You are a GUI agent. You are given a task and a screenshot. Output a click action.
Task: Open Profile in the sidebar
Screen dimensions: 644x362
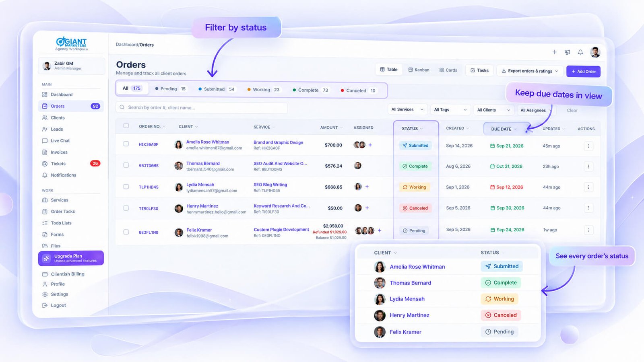(53, 284)
